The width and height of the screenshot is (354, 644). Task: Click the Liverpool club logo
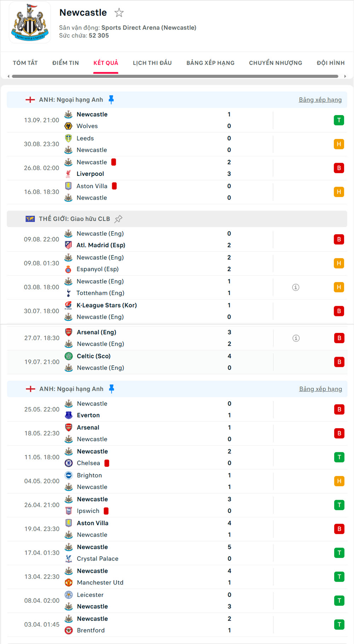coord(69,174)
